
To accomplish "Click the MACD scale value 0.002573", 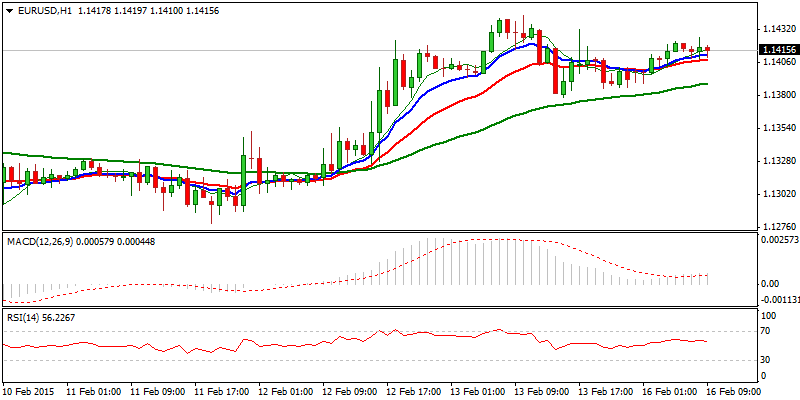I will tap(780, 239).
